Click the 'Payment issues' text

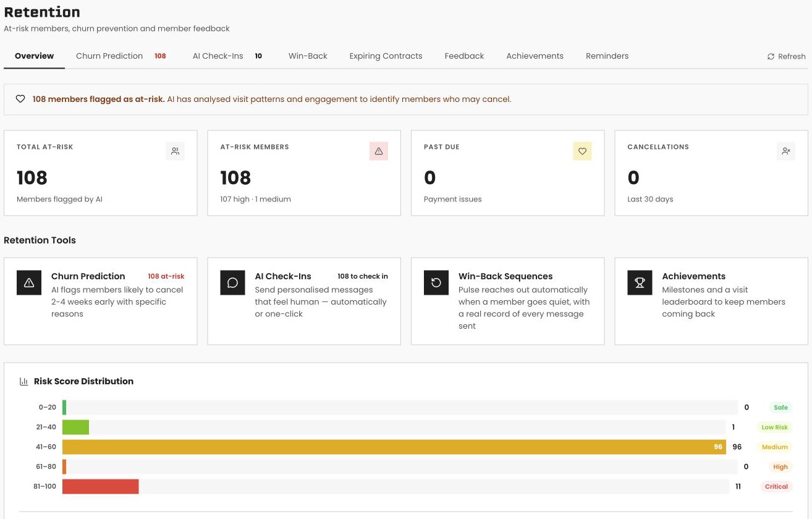(453, 199)
